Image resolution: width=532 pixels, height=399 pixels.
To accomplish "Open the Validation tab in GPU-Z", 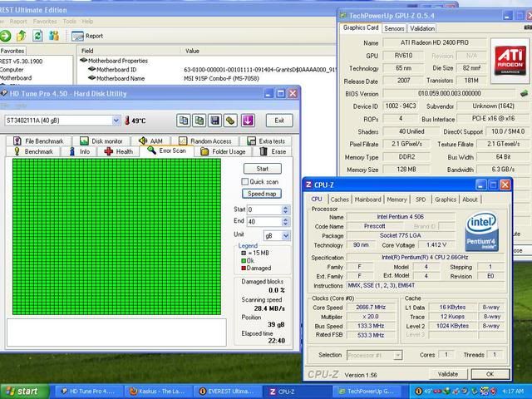I will tap(422, 28).
